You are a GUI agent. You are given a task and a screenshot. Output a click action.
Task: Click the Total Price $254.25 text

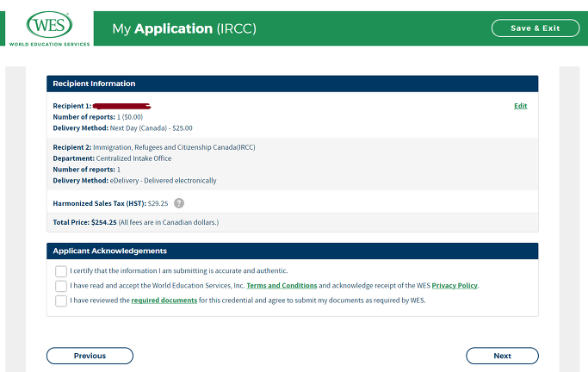(x=84, y=222)
